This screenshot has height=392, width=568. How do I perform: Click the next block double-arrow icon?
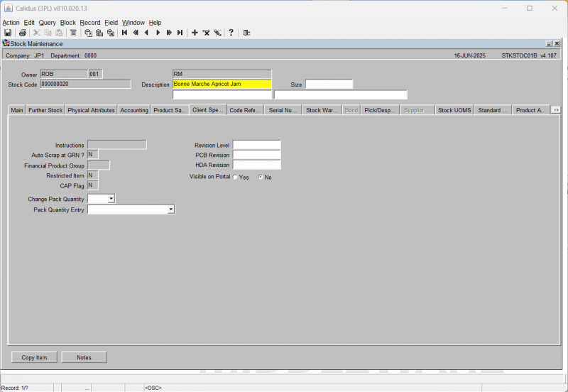point(169,33)
